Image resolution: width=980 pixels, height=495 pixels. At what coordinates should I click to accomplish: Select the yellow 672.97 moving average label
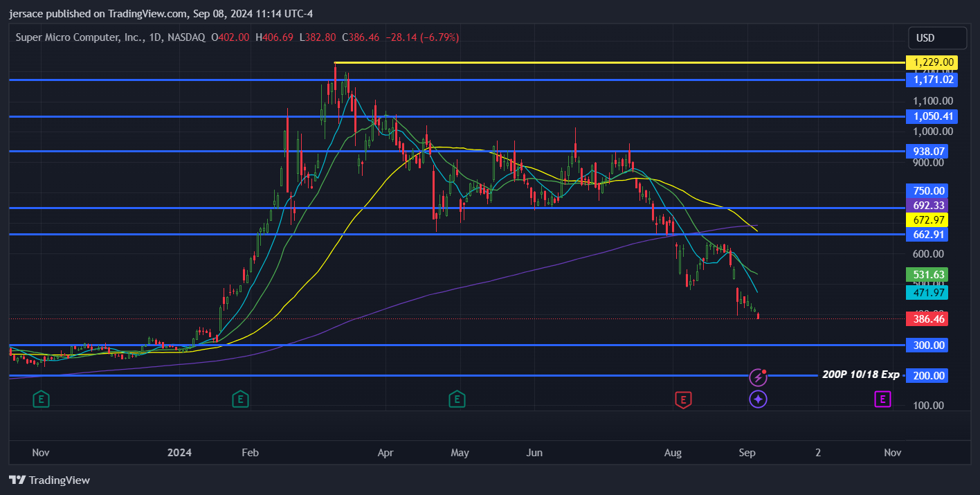927,220
